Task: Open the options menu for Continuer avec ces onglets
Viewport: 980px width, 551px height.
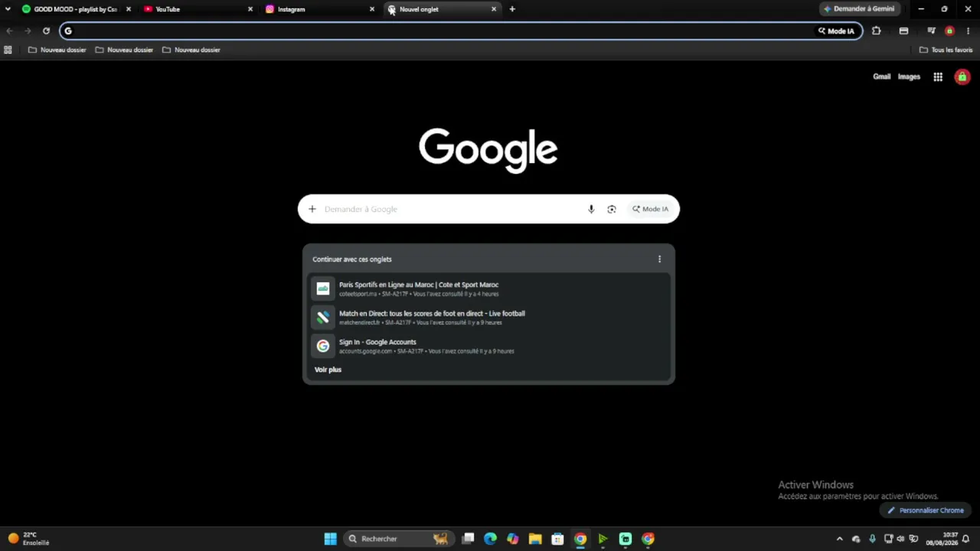Action: coord(659,259)
